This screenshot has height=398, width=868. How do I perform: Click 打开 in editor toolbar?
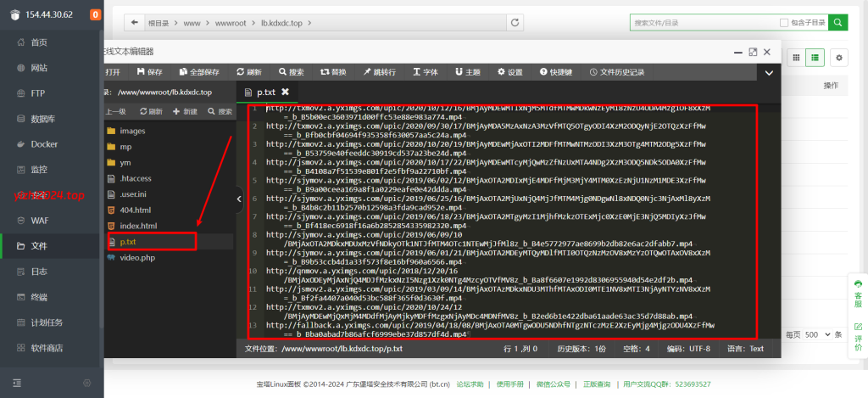[113, 72]
